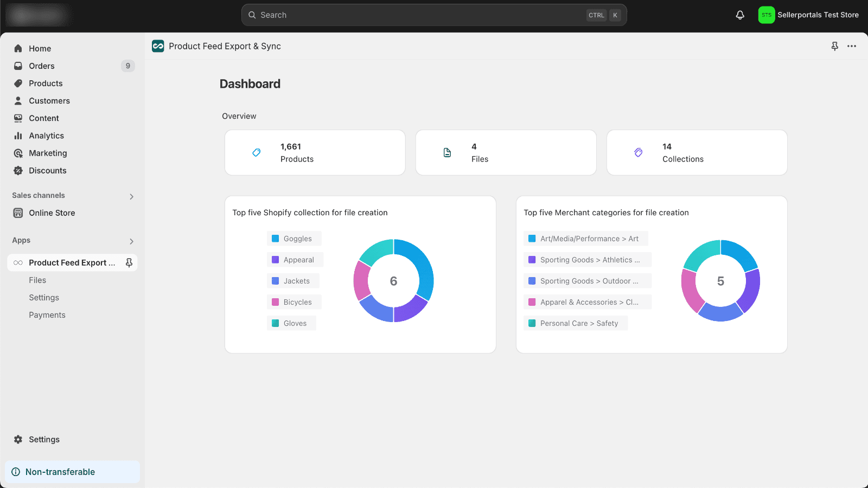Open the Sellerportals Test Store account menu

click(808, 15)
